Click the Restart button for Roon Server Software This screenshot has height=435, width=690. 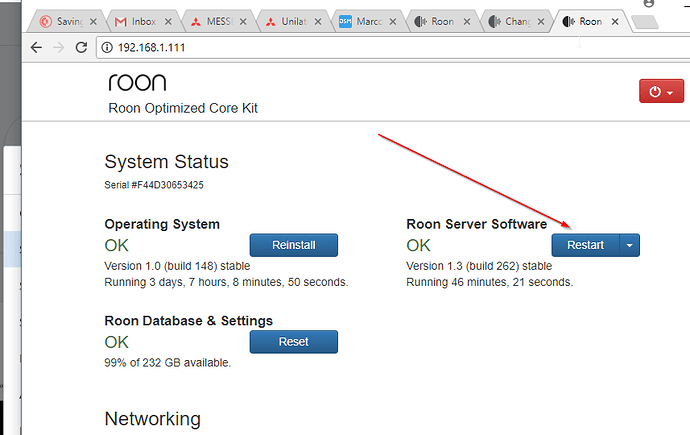pos(585,245)
